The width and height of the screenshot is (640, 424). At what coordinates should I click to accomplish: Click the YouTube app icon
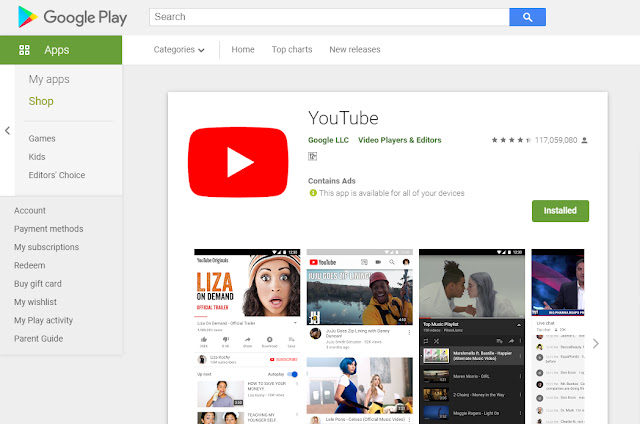pos(238,162)
